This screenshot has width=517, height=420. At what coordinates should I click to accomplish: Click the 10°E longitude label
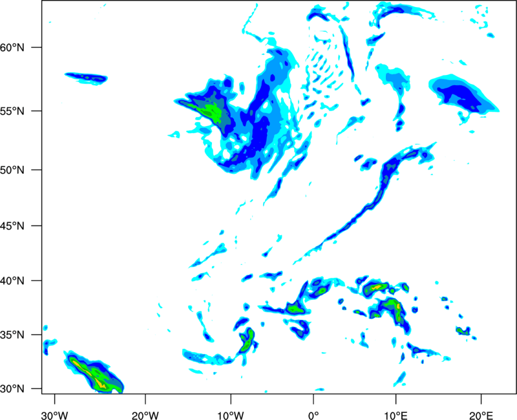pos(396,415)
